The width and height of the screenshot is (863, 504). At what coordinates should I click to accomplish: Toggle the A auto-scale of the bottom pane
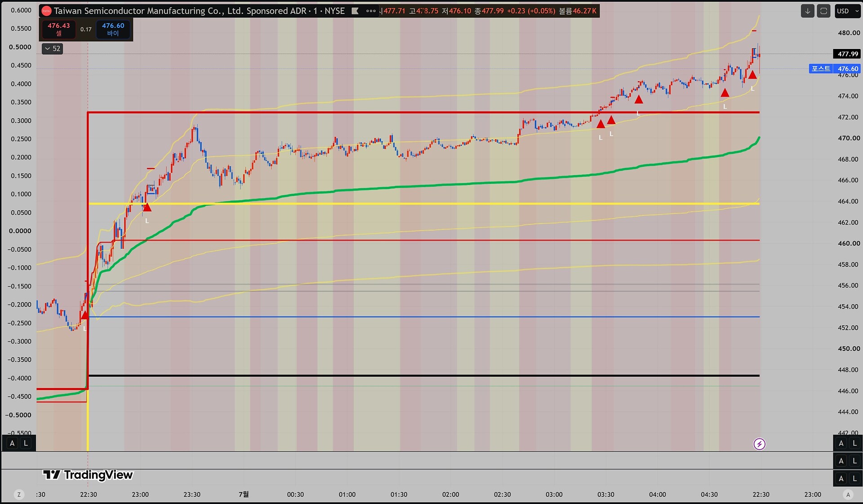841,479
